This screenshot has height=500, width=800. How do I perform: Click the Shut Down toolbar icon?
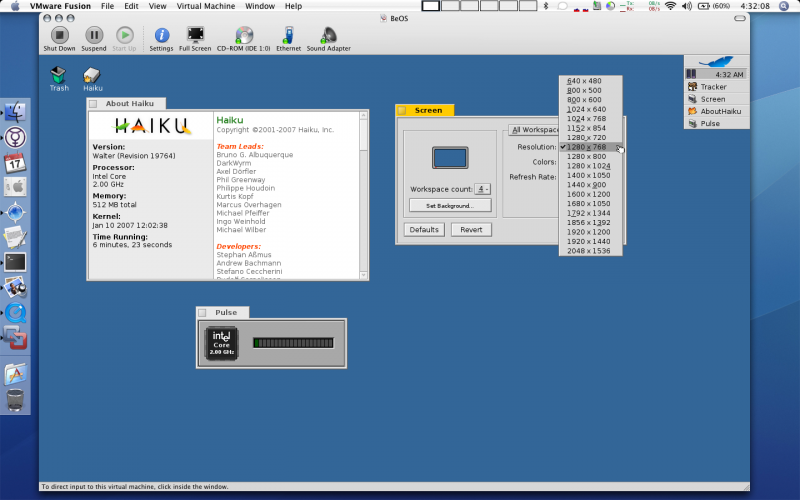point(59,35)
